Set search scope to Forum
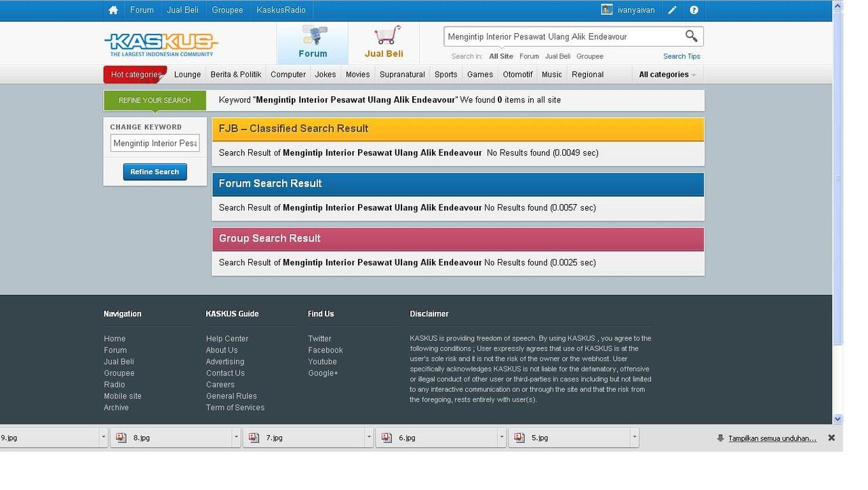Screen dimensions: 868x490 529,56
